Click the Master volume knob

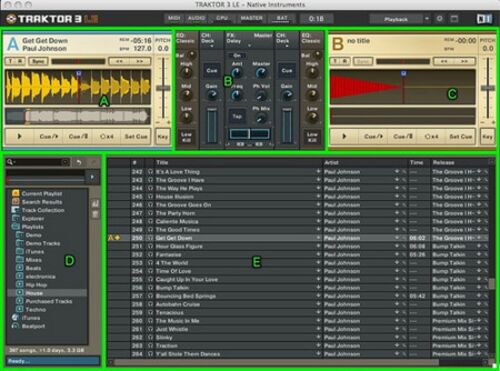point(261,72)
